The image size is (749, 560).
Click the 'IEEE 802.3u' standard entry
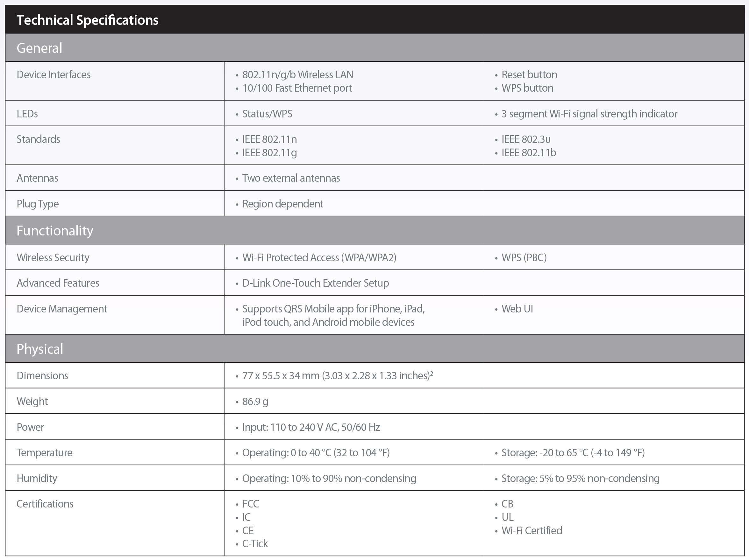point(526,139)
